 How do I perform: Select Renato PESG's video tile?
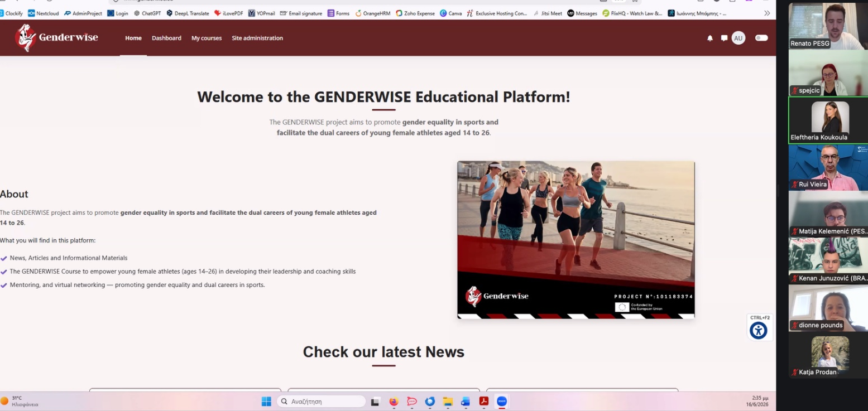coord(828,26)
